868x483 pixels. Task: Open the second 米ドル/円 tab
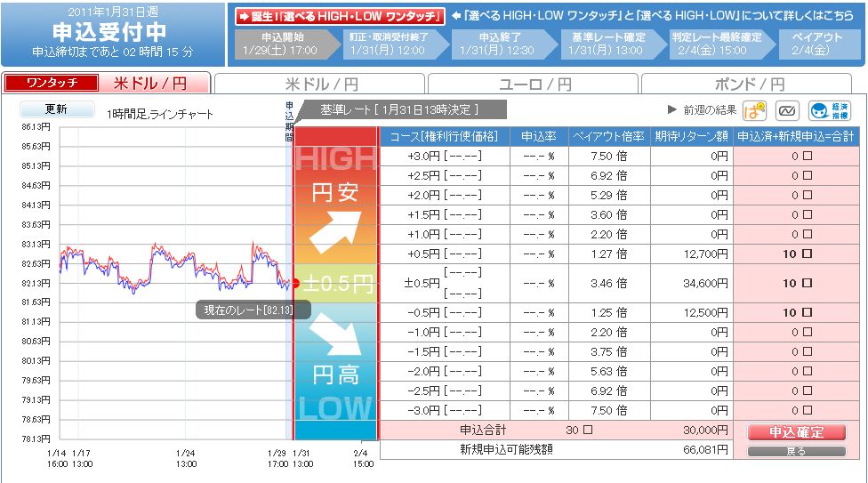point(319,85)
